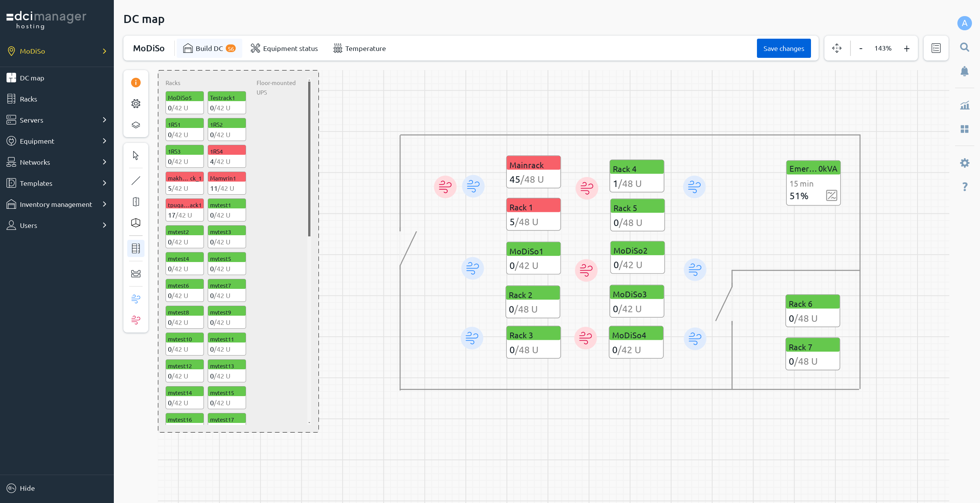Pick Testrack1 rack from palette
The image size is (980, 503).
(x=227, y=103)
